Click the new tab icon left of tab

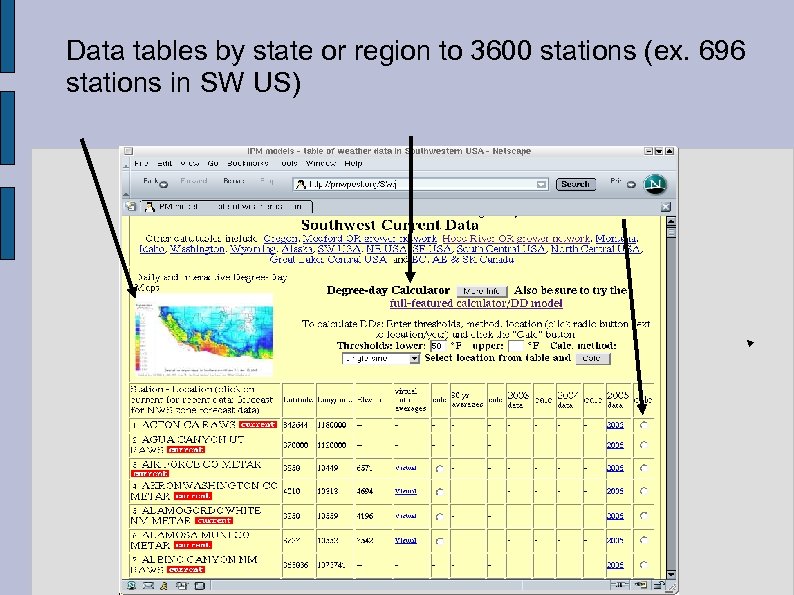(x=131, y=206)
